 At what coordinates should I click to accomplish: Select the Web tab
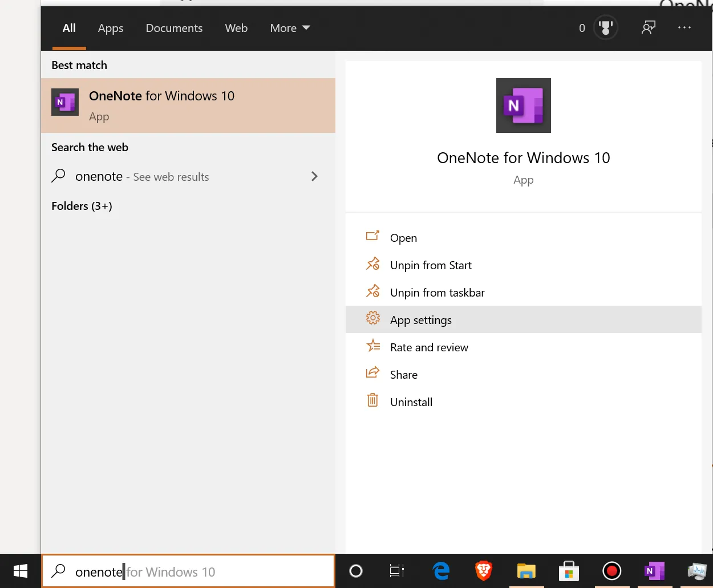tap(236, 28)
